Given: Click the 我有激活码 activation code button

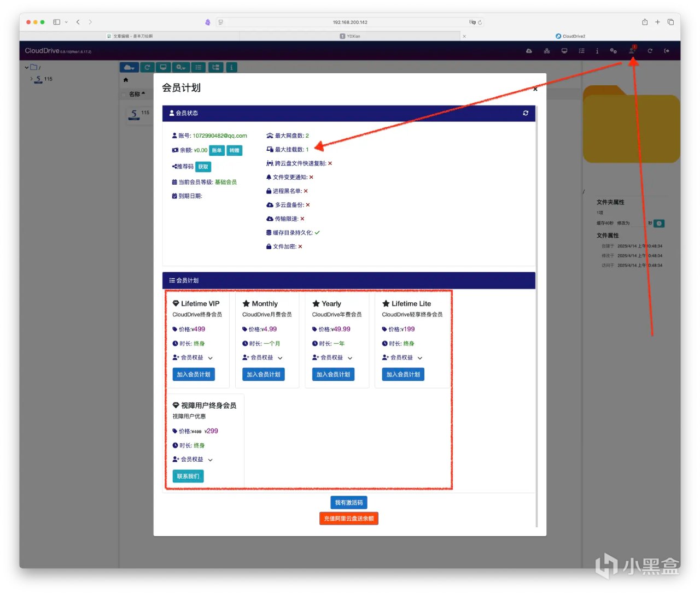Looking at the screenshot, I should tap(349, 503).
